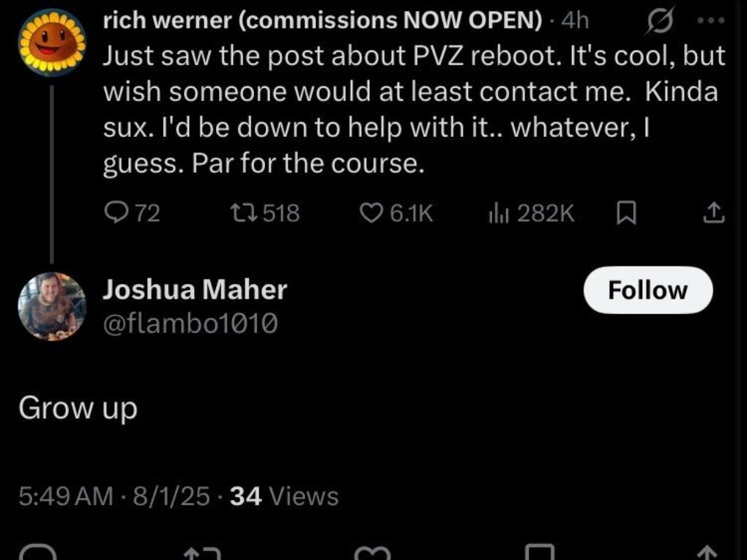Bookmark rich werner's PVZ reboot post
This screenshot has width=747, height=560.
(x=626, y=213)
